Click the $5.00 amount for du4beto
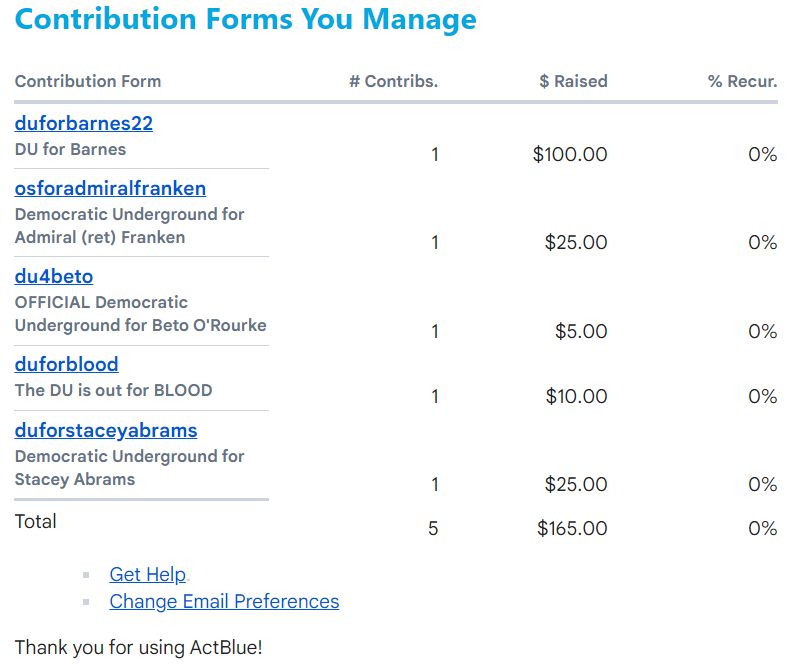801x664 pixels. point(581,332)
